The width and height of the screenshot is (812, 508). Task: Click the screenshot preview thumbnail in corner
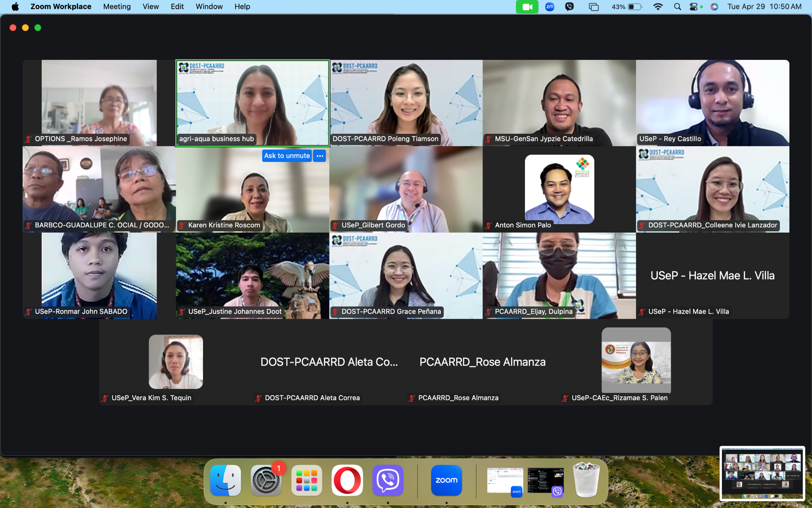[762, 473]
